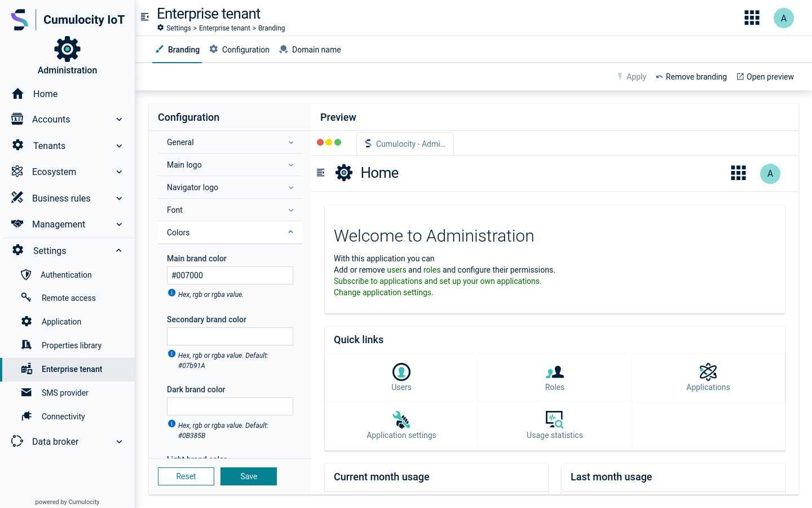Expand the Tenants menu chevron
The width and height of the screenshot is (812, 508).
[119, 146]
